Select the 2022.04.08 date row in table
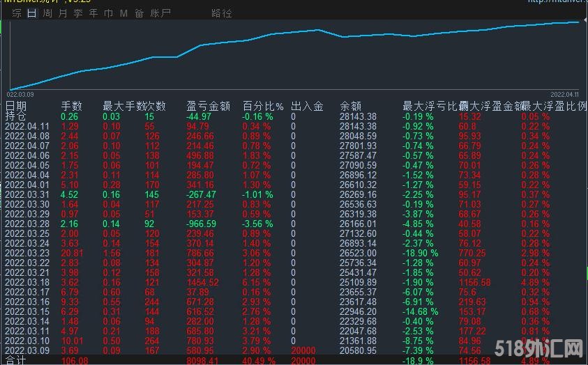 coord(27,136)
